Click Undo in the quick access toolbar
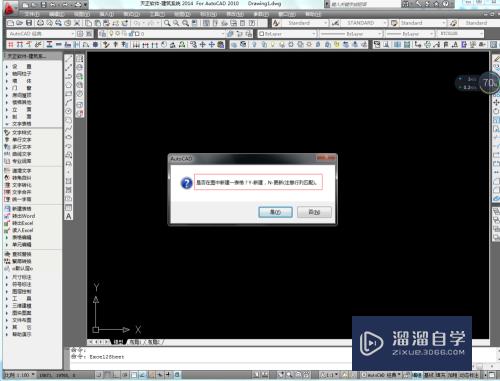This screenshot has width=500, height=381. (52, 5)
